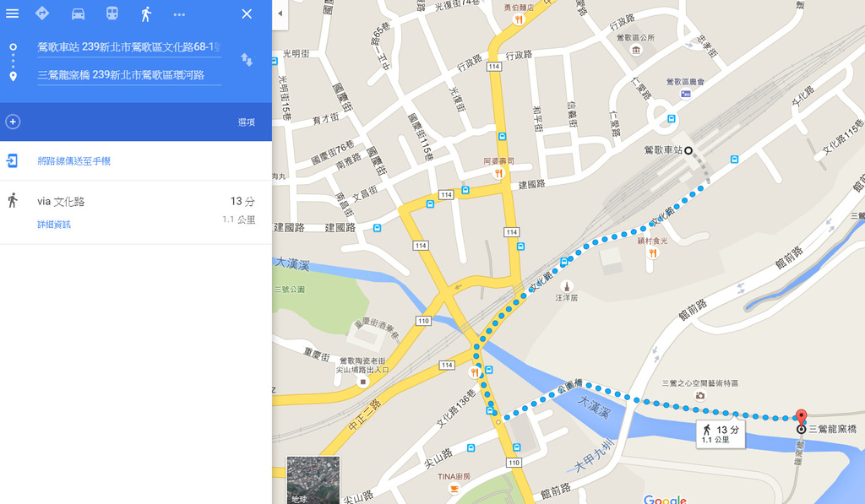
Task: Collapse the side panel arrow
Action: [x=280, y=14]
